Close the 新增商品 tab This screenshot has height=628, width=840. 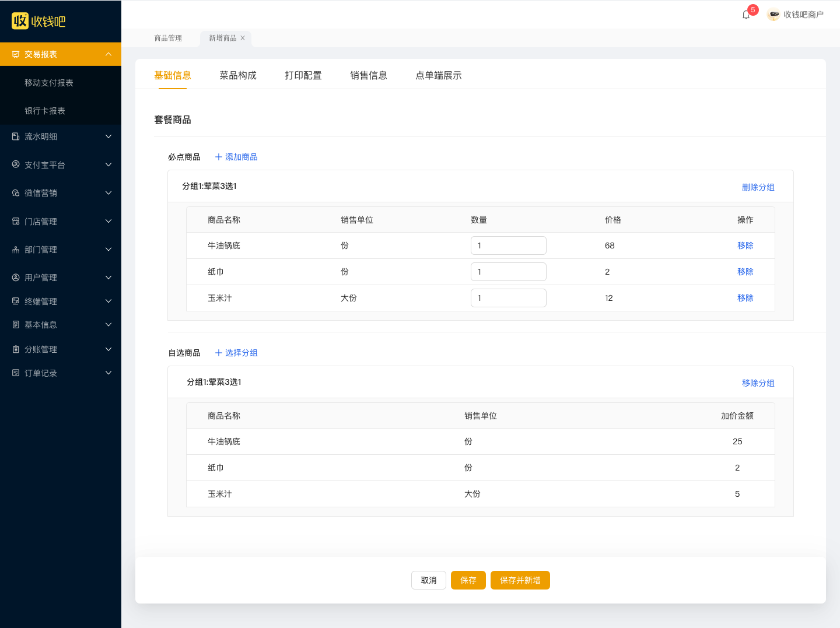tap(243, 38)
